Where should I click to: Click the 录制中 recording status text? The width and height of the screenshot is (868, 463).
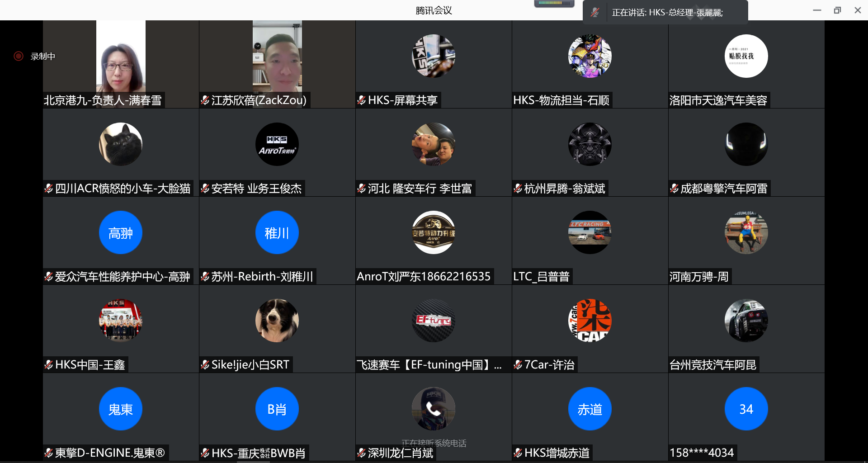click(x=43, y=57)
